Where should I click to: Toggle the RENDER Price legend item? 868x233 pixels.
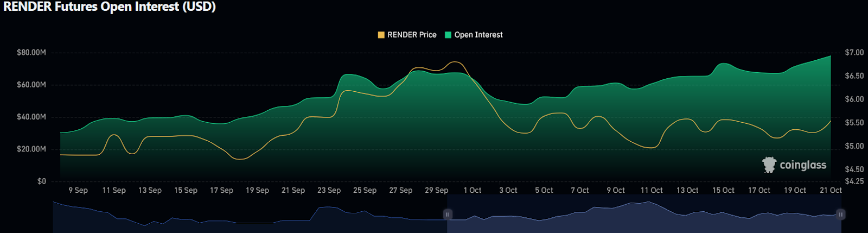pos(407,35)
